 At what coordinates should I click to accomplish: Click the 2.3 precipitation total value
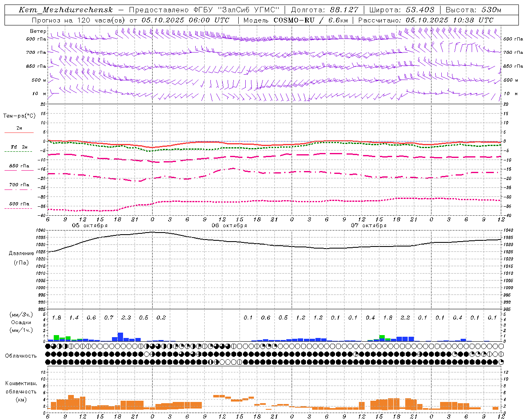tap(126, 317)
